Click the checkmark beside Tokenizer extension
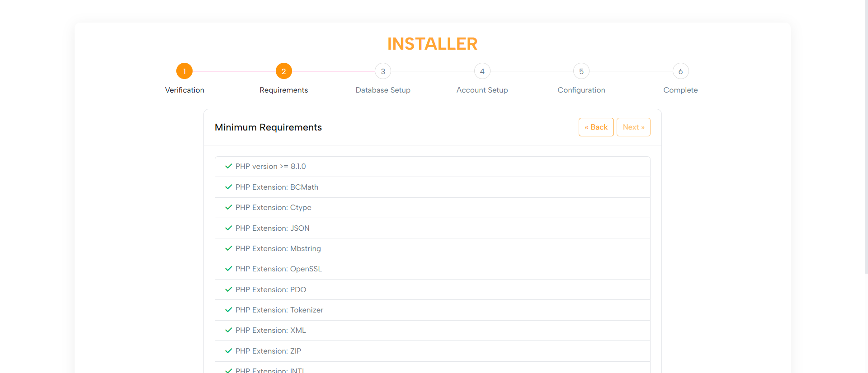 pyautogui.click(x=229, y=310)
